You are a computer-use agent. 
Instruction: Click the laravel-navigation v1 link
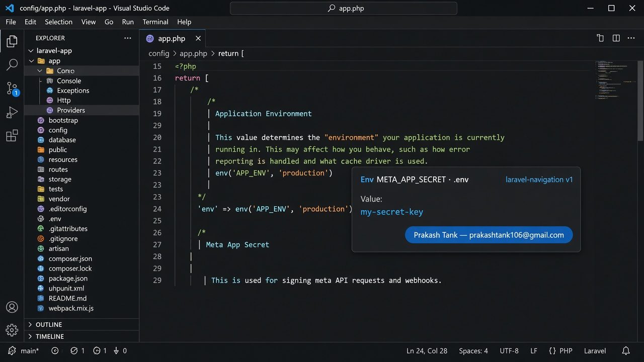(x=539, y=179)
